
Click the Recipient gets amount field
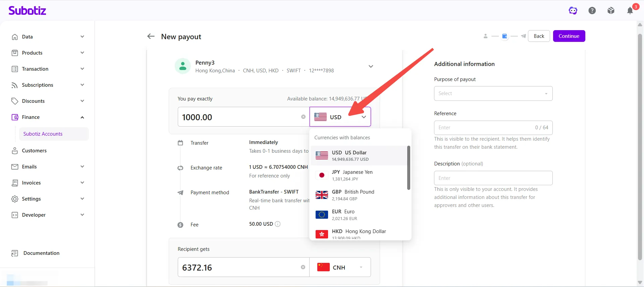pyautogui.click(x=244, y=267)
